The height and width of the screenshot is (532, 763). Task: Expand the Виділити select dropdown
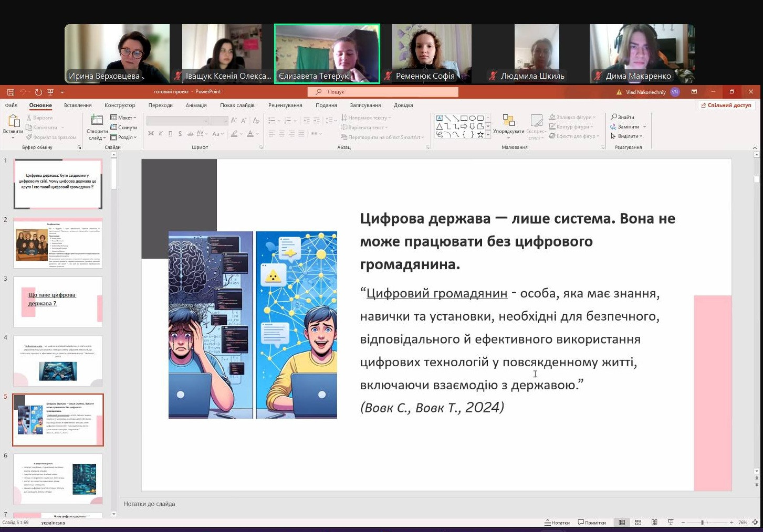[626, 136]
